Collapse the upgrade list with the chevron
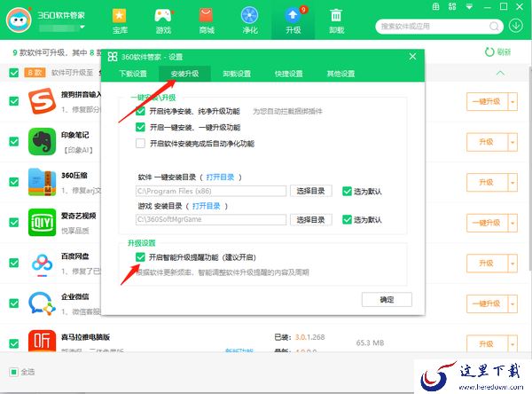 click(x=500, y=73)
